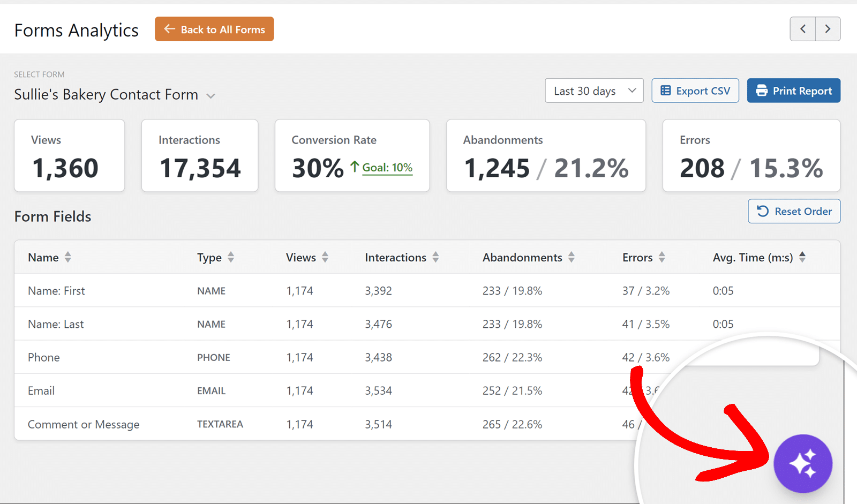
Task: Click the '265 / 22.6%' abandonments value
Action: point(512,424)
